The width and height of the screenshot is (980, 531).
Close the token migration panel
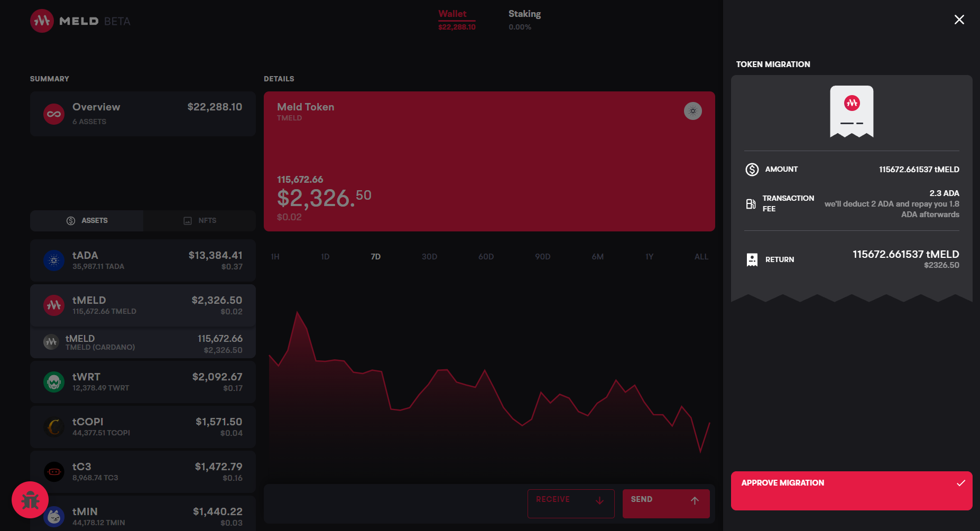[x=959, y=20]
